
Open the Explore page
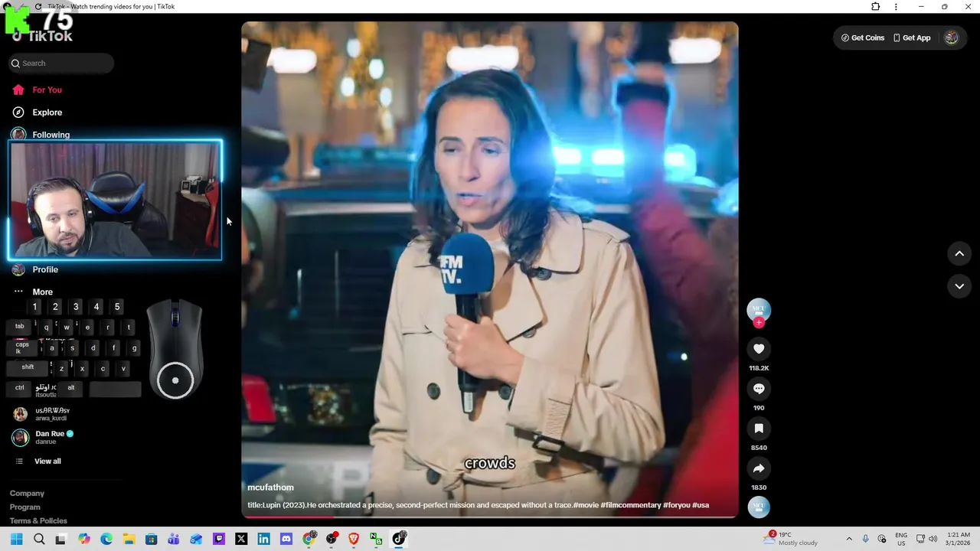(47, 112)
